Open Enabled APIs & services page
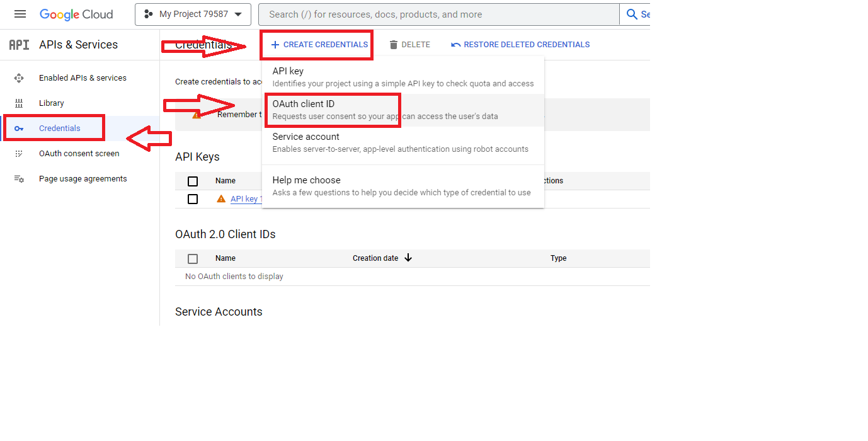This screenshot has width=868, height=441. click(x=83, y=78)
